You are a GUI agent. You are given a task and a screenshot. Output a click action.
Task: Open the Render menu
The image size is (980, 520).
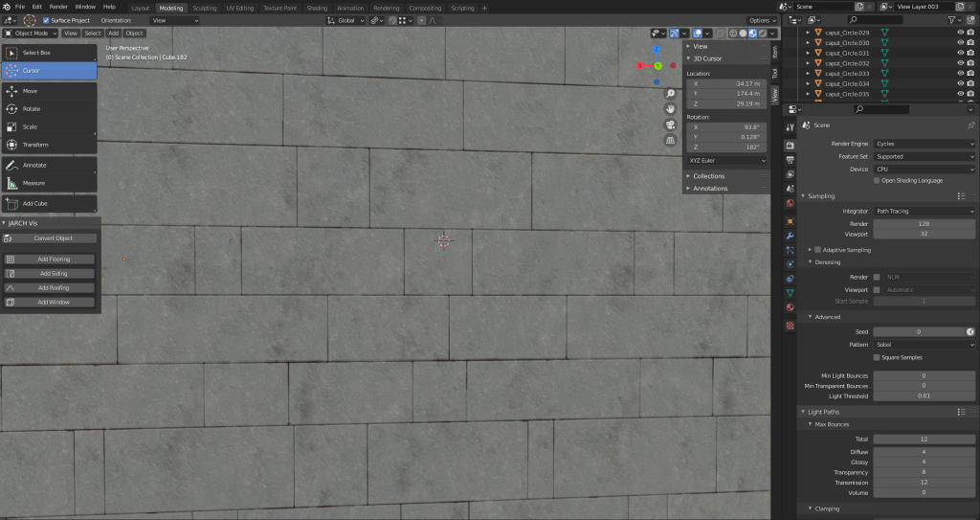(58, 7)
